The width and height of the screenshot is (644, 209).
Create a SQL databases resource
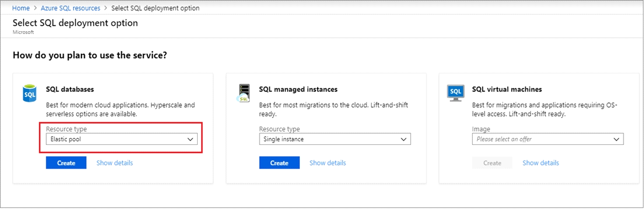pos(66,163)
